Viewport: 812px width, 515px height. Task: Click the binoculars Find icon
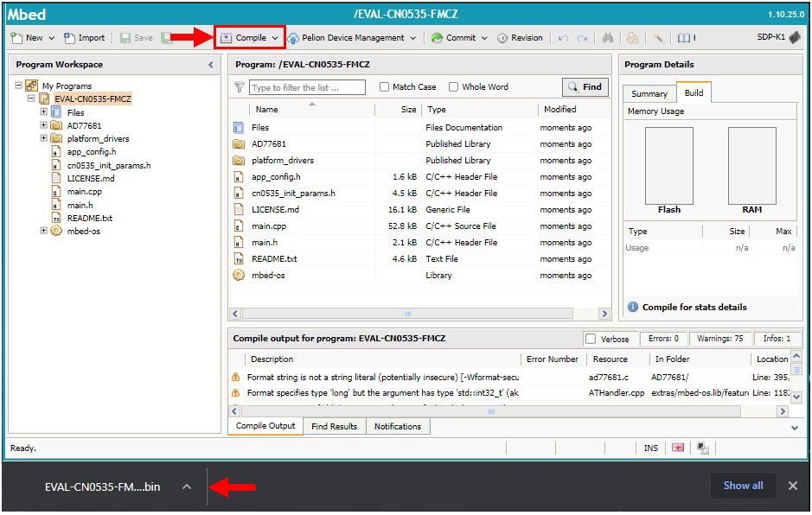coord(608,38)
